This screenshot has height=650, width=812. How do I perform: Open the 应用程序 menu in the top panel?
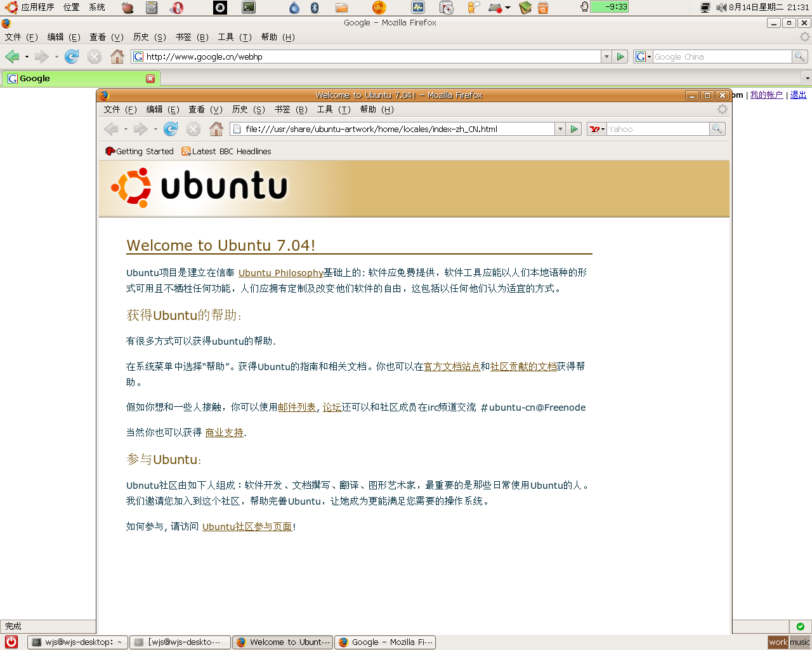pyautogui.click(x=30, y=7)
